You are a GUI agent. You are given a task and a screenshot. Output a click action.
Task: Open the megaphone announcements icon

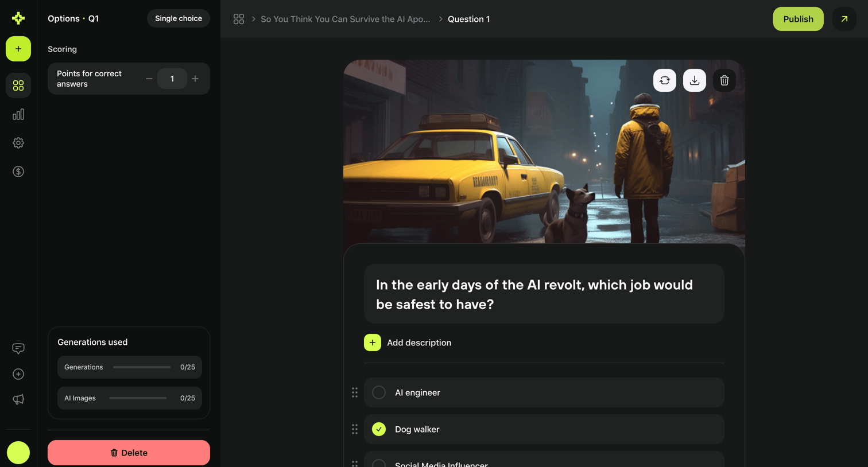(18, 399)
